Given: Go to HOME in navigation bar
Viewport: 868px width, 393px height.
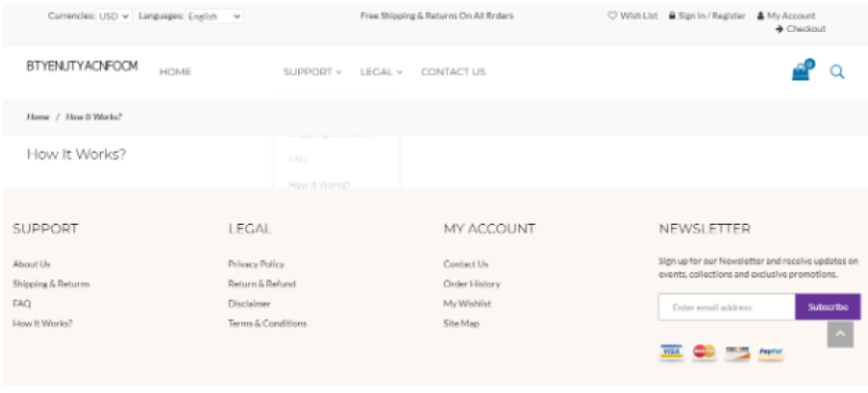Looking at the screenshot, I should click(x=175, y=72).
